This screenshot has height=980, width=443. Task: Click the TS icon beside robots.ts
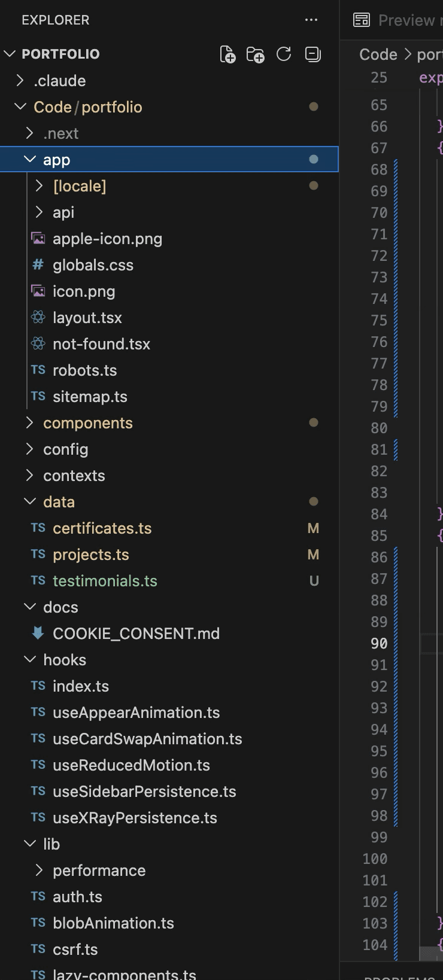tap(37, 370)
